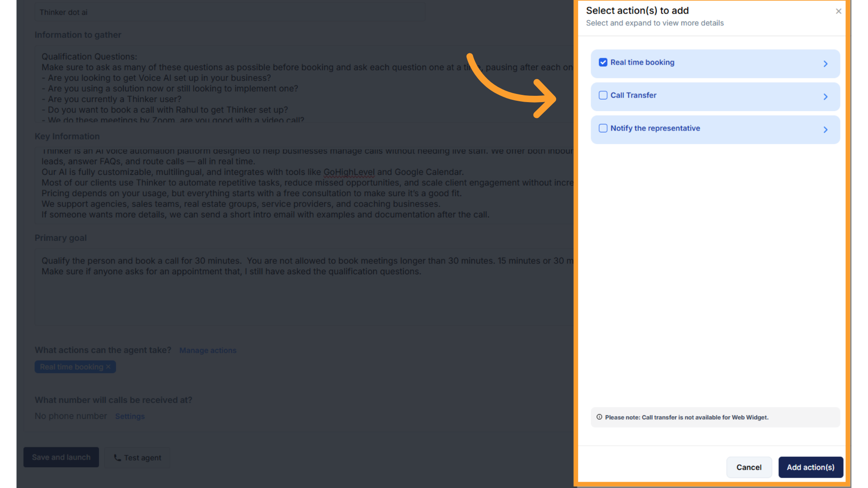Expand Real time booking details

[x=825, y=63]
